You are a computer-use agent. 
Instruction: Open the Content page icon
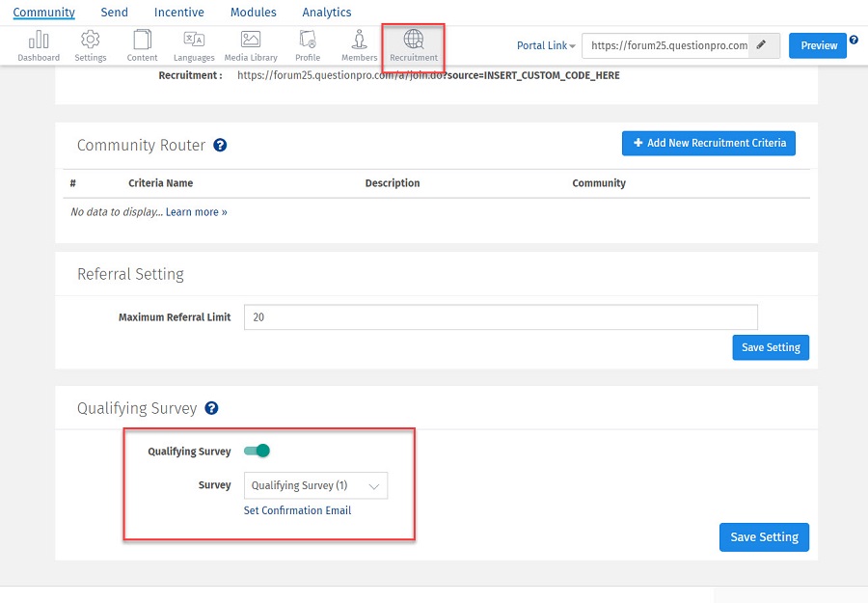pyautogui.click(x=143, y=41)
